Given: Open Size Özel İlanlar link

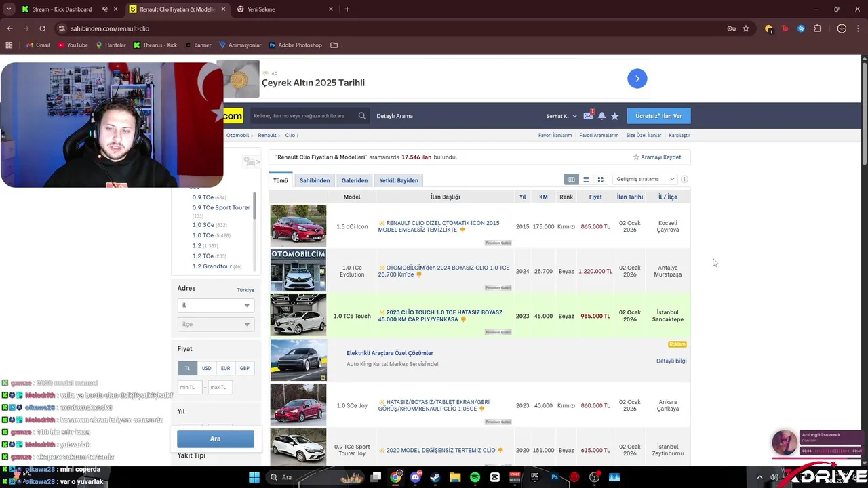Looking at the screenshot, I should (644, 135).
